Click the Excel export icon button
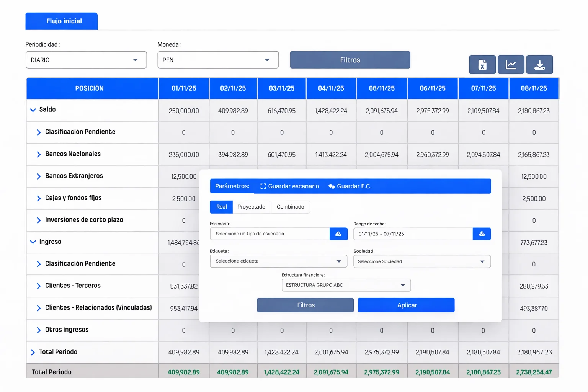 (x=482, y=65)
